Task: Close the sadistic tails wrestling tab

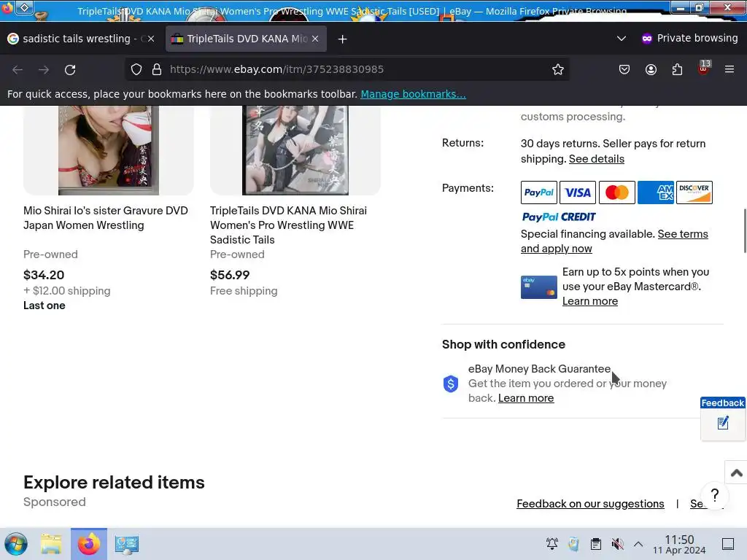Action: 151,39
